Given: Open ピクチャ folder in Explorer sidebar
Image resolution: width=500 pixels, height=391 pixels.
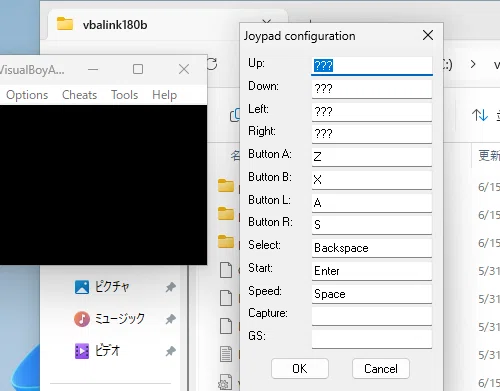Looking at the screenshot, I should coord(112,287).
